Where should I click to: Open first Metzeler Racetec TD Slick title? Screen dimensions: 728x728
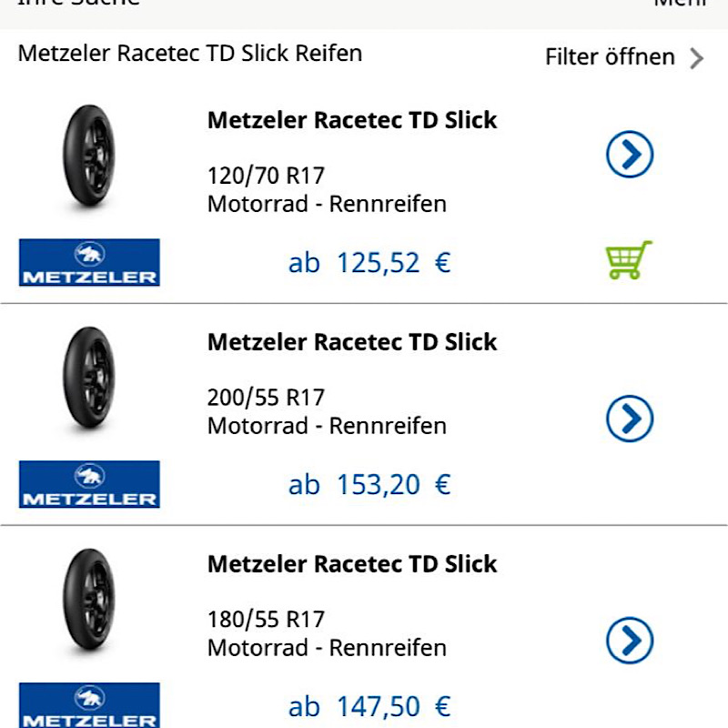point(352,120)
